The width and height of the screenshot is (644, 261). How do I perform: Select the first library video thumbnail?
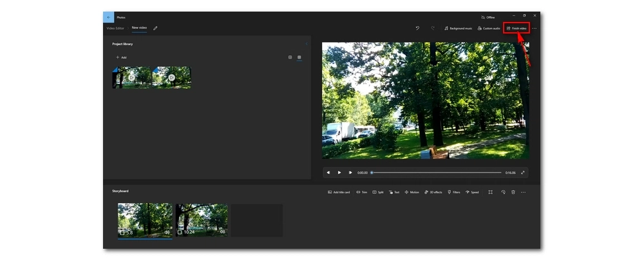pyautogui.click(x=131, y=77)
